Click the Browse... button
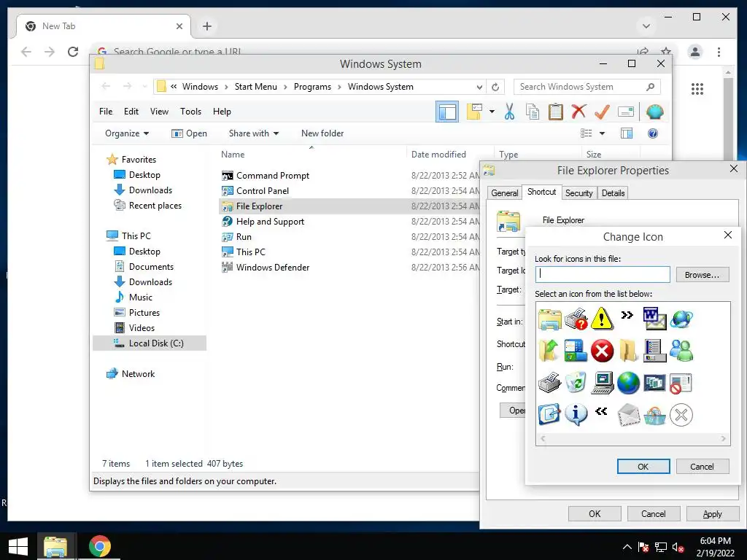Viewport: 747px width, 560px height. tap(703, 275)
